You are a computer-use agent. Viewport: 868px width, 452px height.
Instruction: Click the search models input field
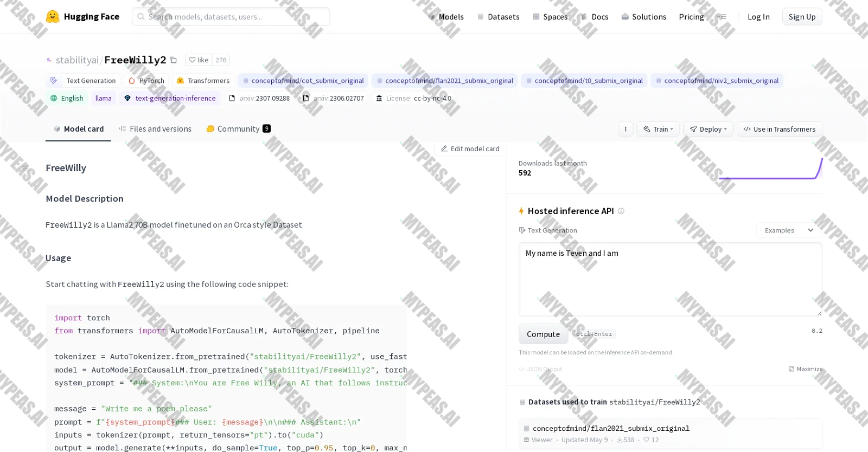coord(231,17)
